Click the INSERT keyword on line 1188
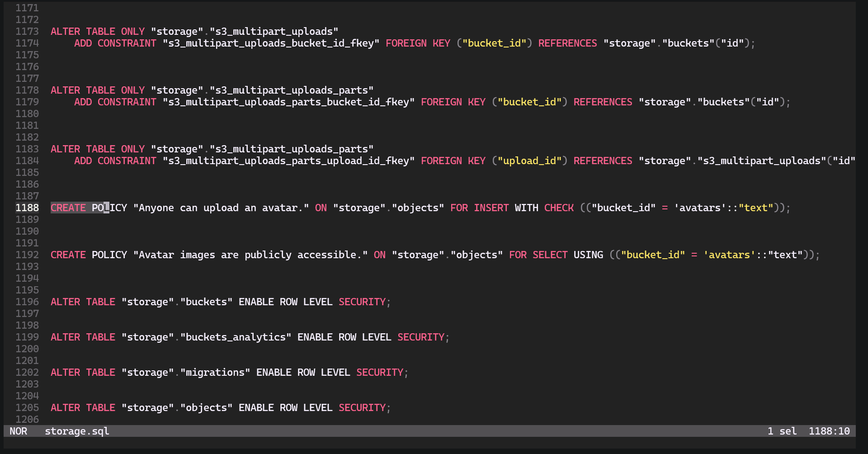Screen dimensions: 868x454 click(x=491, y=208)
